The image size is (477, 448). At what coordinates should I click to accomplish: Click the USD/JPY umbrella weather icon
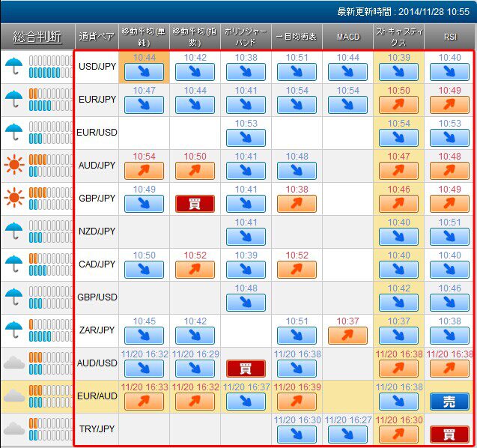pos(13,67)
